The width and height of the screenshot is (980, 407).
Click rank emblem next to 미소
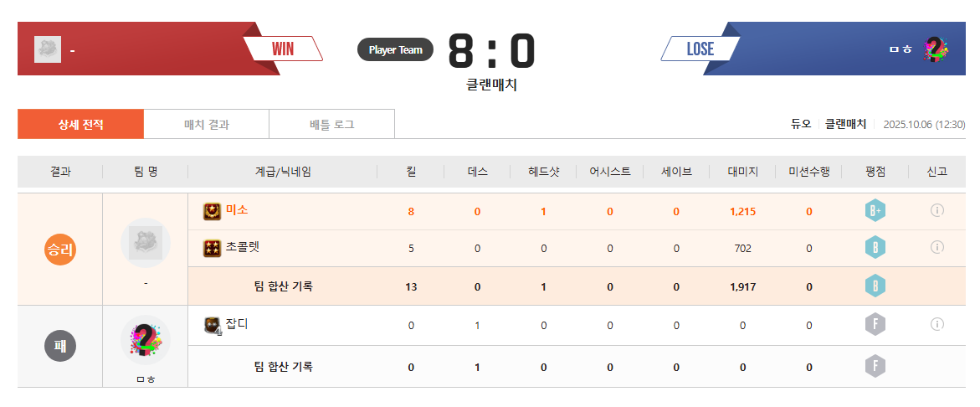(213, 211)
